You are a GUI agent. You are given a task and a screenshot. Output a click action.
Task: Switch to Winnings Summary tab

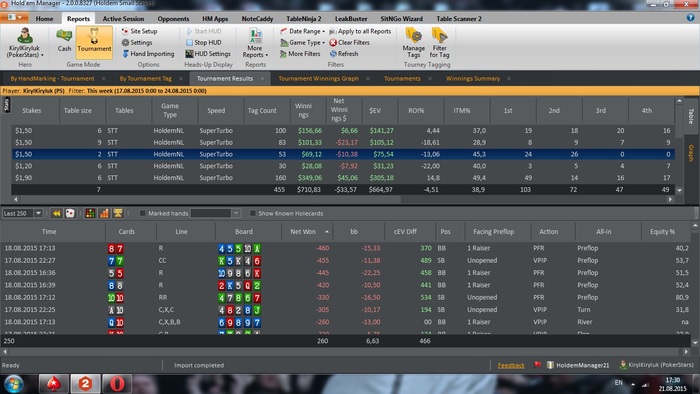point(473,79)
